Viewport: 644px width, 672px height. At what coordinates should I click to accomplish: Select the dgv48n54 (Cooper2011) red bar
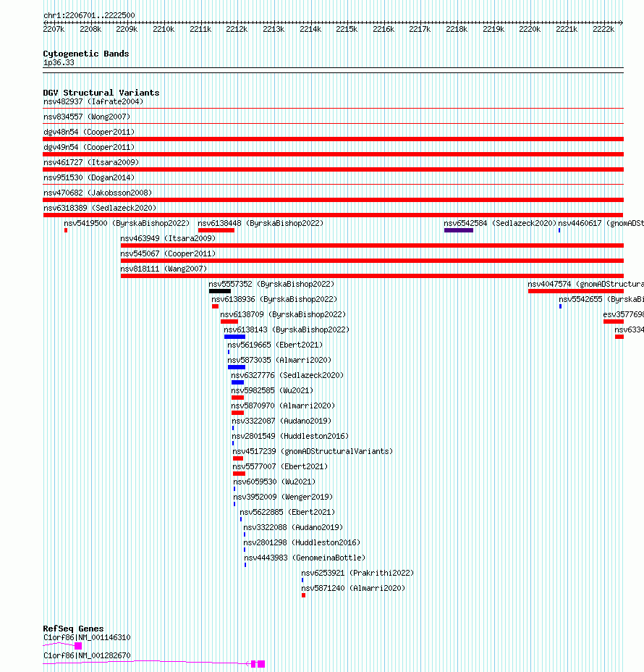333,139
